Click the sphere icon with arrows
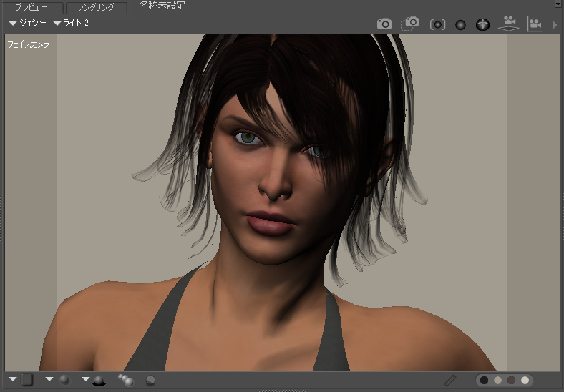The image size is (564, 392). click(482, 24)
